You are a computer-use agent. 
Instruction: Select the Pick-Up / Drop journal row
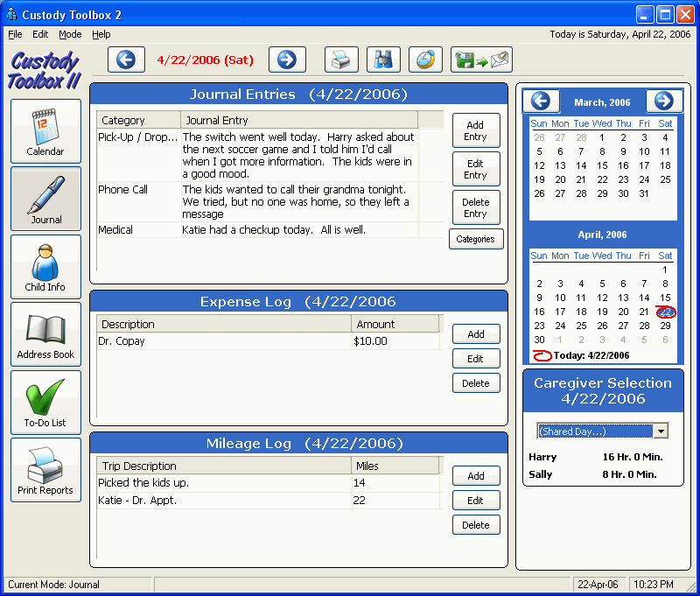pyautogui.click(x=270, y=155)
